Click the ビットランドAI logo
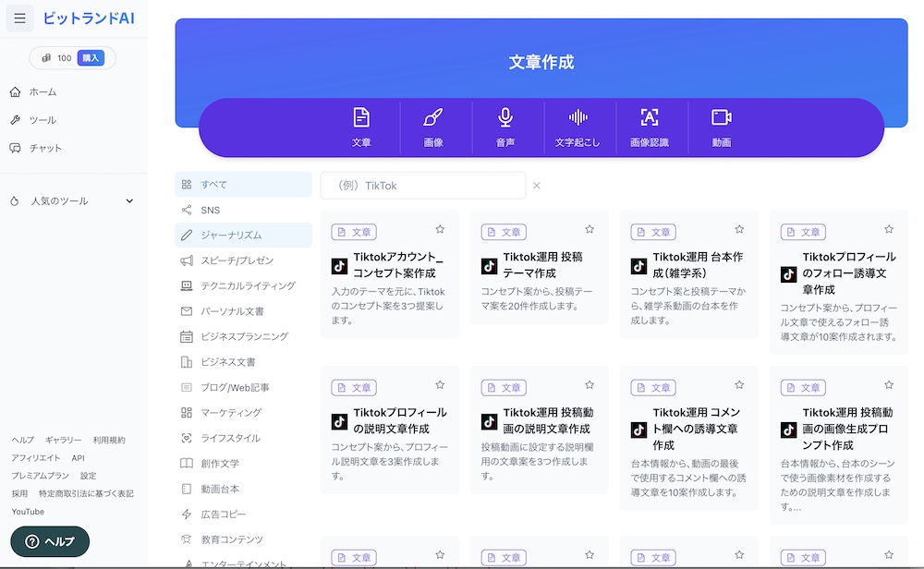Viewport: 924px width, 569px height. coord(89,18)
